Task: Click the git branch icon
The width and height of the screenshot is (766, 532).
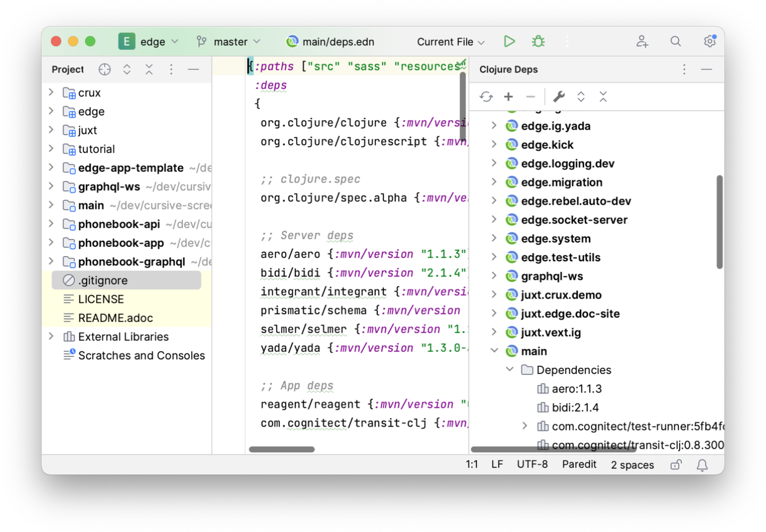Action: click(201, 42)
